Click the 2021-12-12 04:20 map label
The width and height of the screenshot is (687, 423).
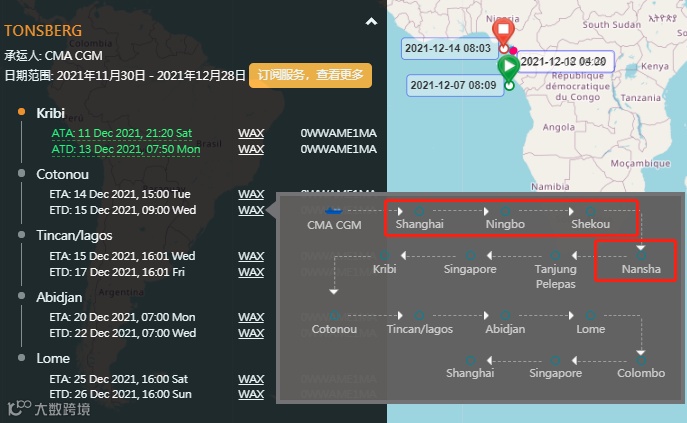[565, 61]
